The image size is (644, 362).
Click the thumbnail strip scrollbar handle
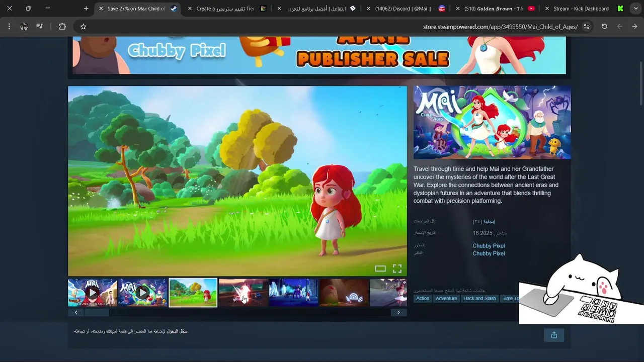97,312
